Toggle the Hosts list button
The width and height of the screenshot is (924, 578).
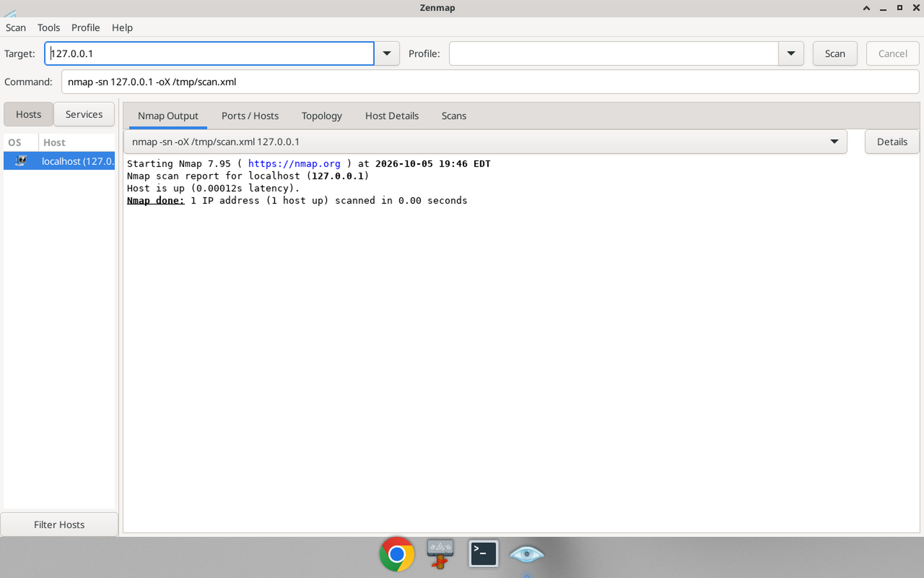[x=28, y=114]
